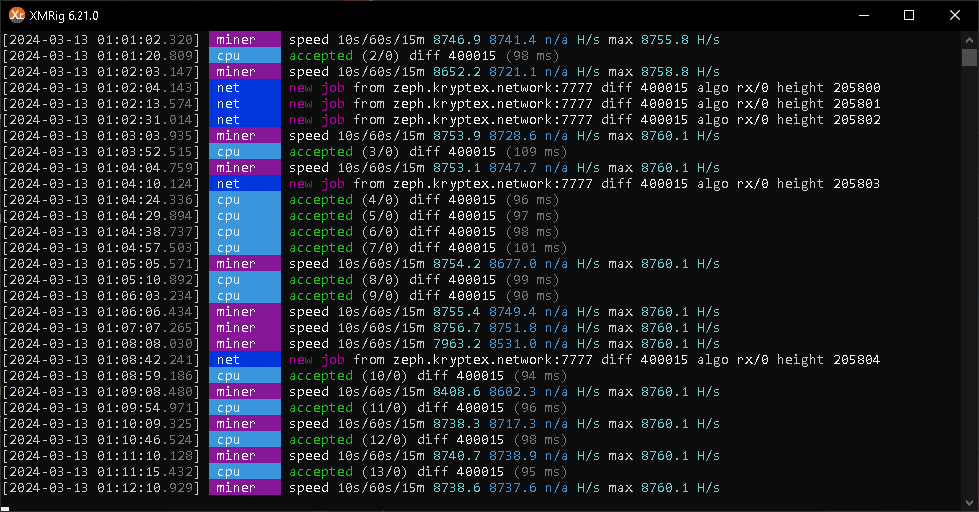Click the vertical scrollbar thumb
Viewport: 979px width, 512px height.
click(969, 57)
